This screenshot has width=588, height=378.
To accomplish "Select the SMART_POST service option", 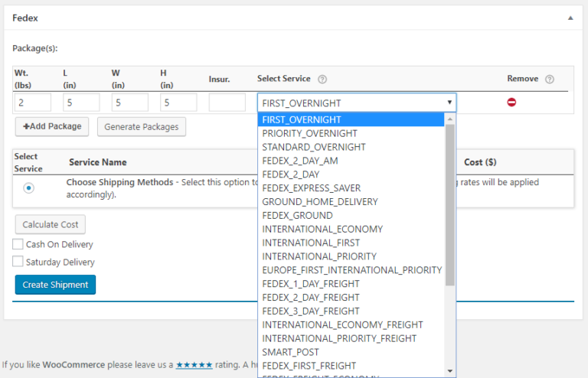I will [x=351, y=352].
